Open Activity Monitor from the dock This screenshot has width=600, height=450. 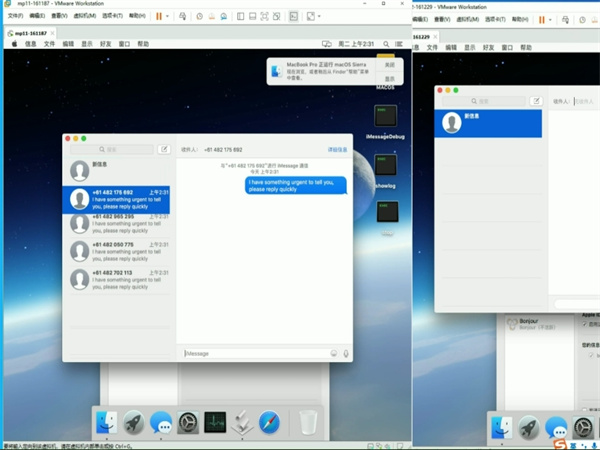click(x=214, y=423)
